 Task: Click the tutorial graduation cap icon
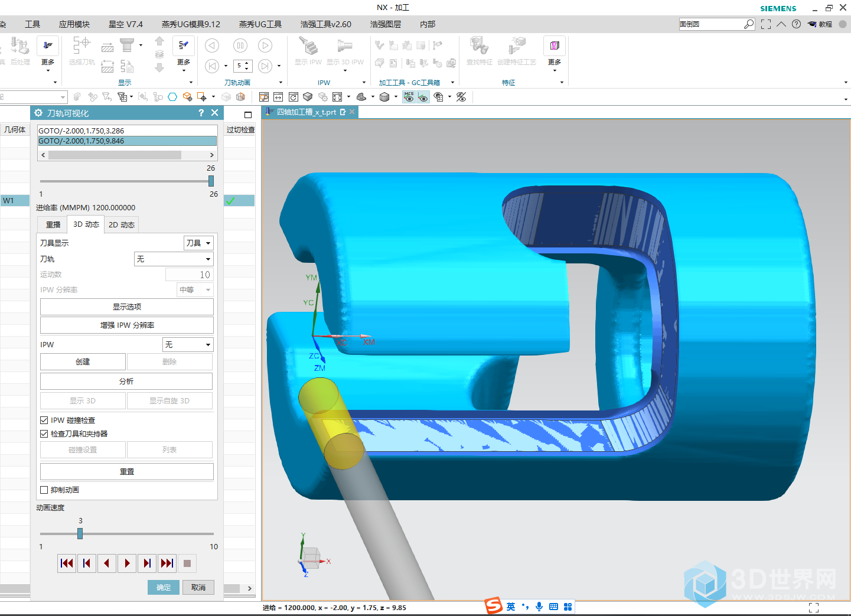coord(812,24)
